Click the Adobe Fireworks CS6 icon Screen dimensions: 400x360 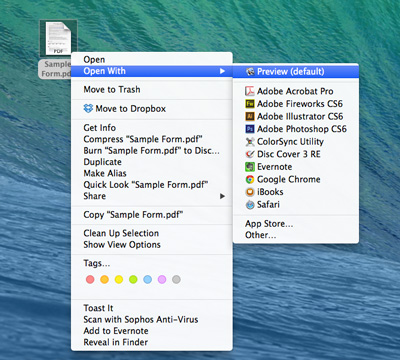pos(250,104)
